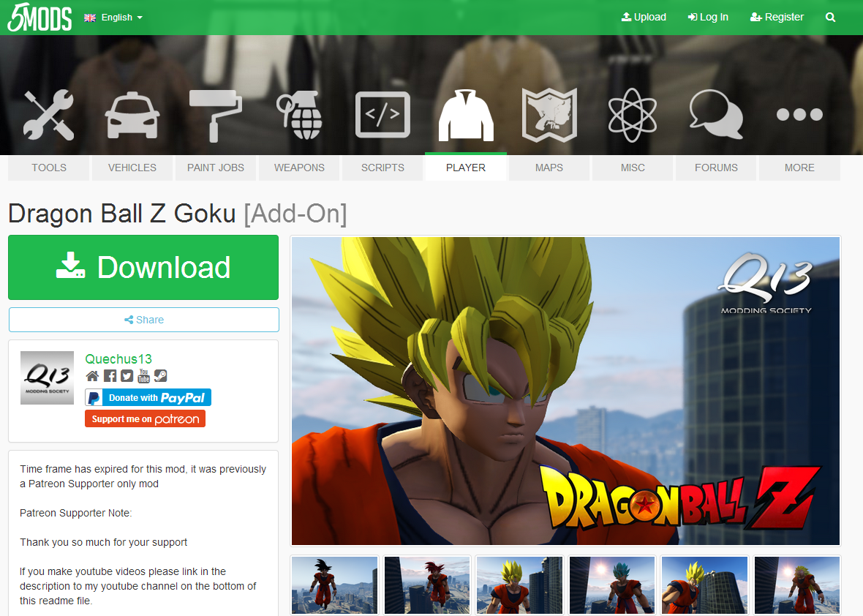Switch to the FORUMS tab

pos(716,168)
